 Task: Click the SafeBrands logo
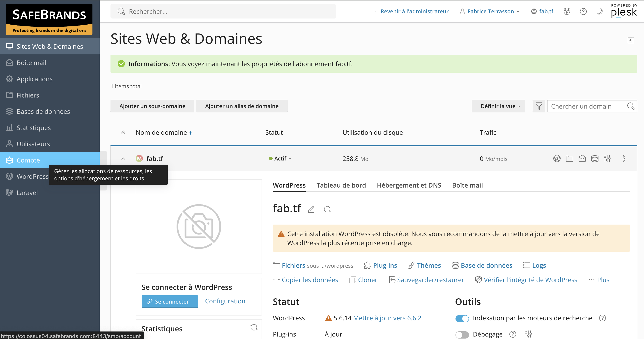click(x=49, y=19)
